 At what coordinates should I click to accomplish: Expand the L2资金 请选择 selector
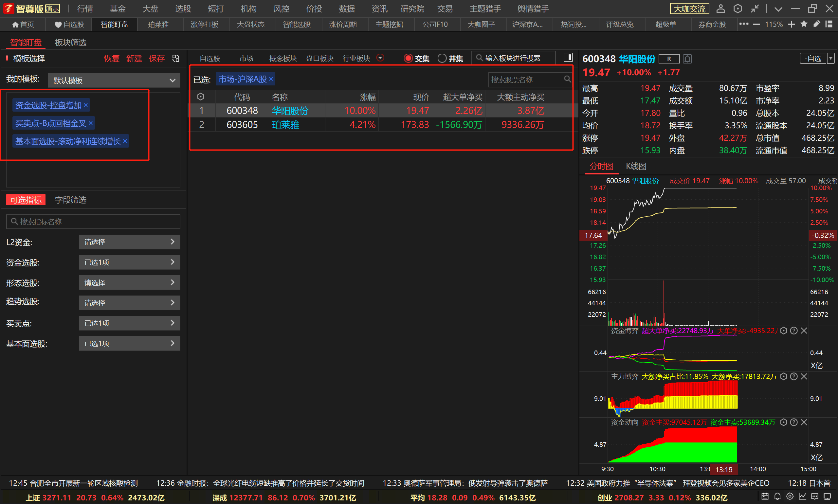[129, 242]
